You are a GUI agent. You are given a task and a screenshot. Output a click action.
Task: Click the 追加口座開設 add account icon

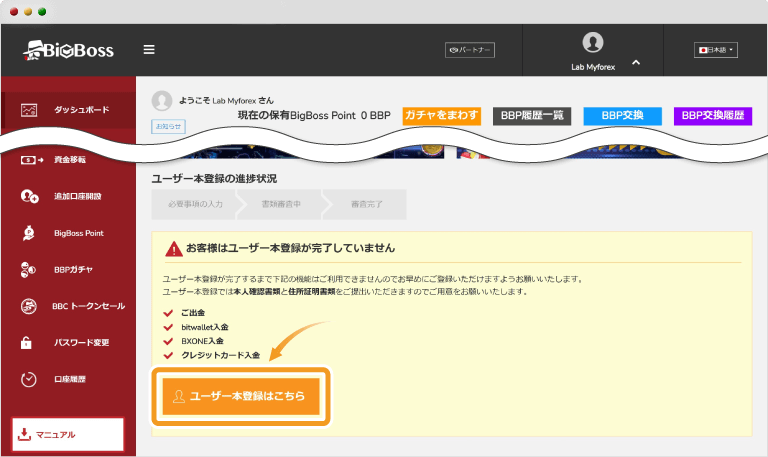29,196
